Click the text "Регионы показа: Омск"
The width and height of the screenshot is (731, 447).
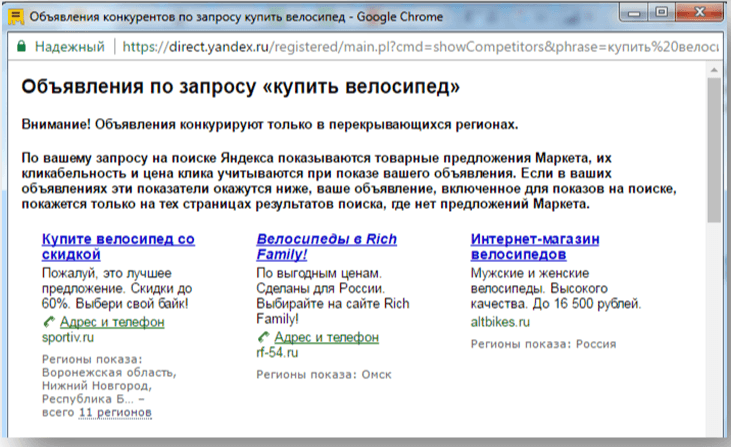[x=324, y=375]
